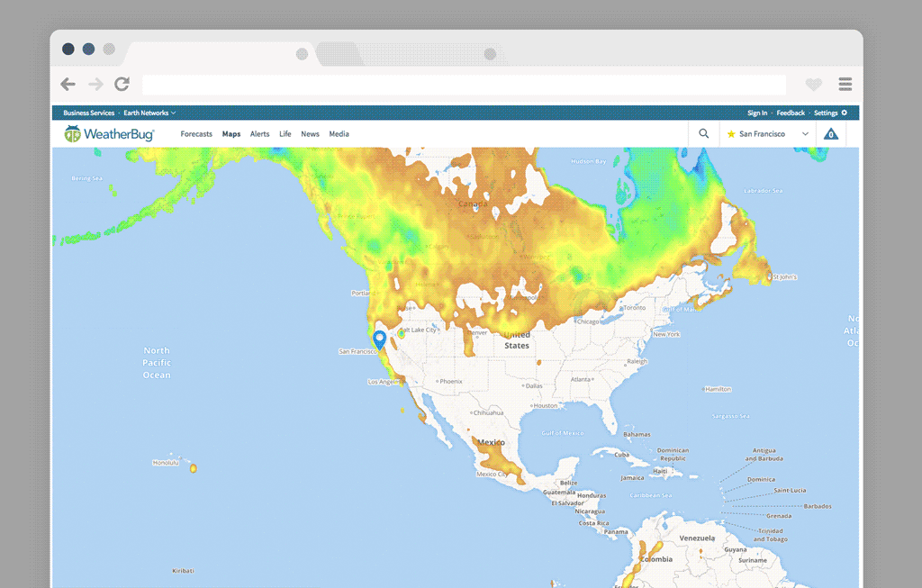Click the alert triangle icon
The image size is (922, 588).
pos(831,134)
